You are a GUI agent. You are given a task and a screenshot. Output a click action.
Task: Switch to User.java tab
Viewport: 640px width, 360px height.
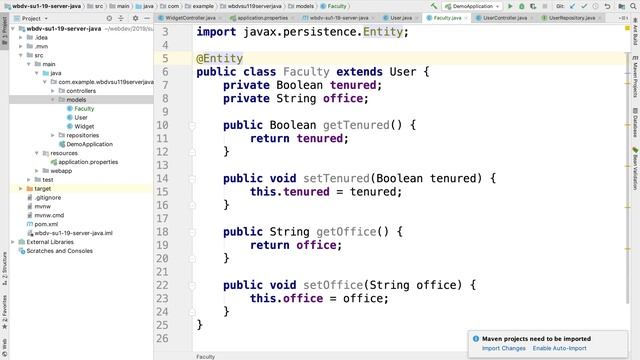[400, 18]
